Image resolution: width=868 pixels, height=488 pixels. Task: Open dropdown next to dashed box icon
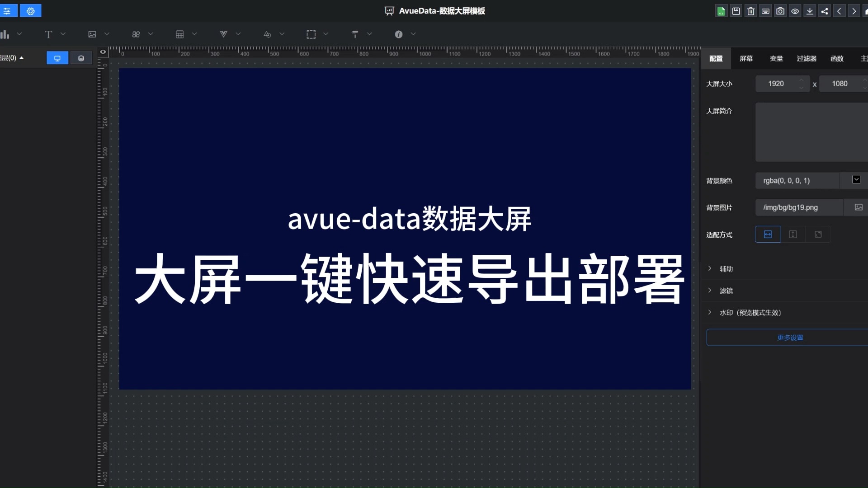pyautogui.click(x=326, y=34)
